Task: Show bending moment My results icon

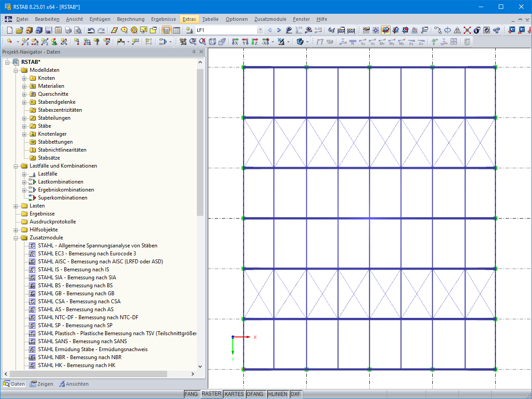Action: tap(392, 42)
